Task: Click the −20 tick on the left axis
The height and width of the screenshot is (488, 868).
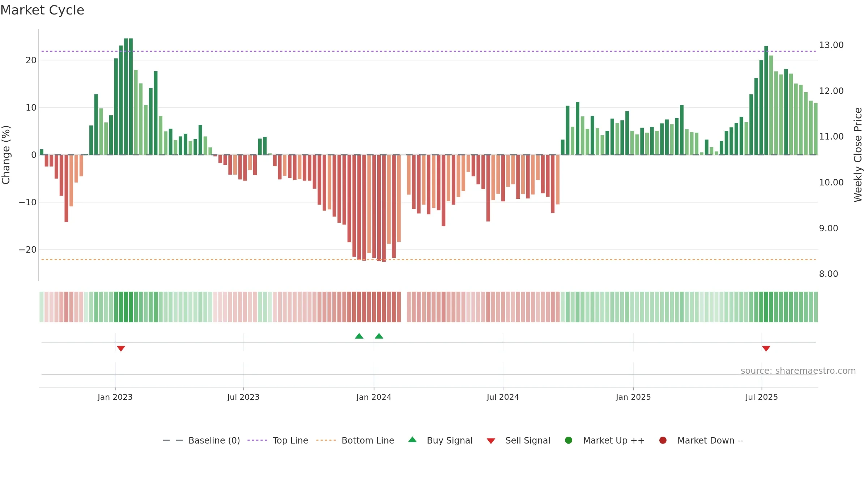Action: point(28,250)
